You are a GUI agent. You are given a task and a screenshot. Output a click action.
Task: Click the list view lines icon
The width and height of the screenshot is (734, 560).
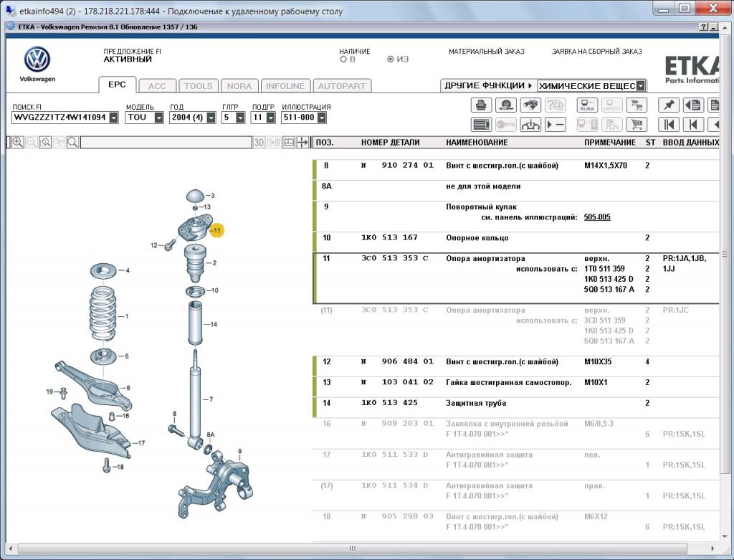[x=481, y=125]
